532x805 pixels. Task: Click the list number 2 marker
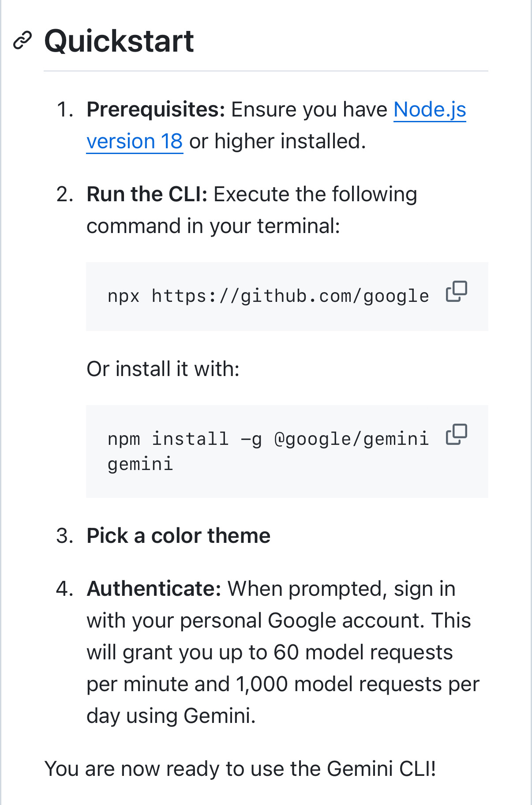pos(65,194)
